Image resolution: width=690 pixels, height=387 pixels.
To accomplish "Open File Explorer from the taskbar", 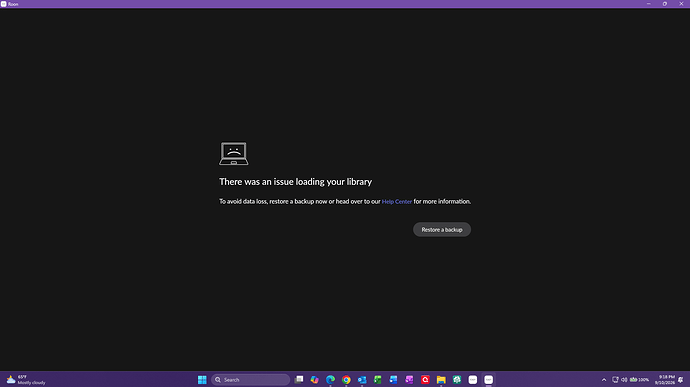I will (x=441, y=380).
